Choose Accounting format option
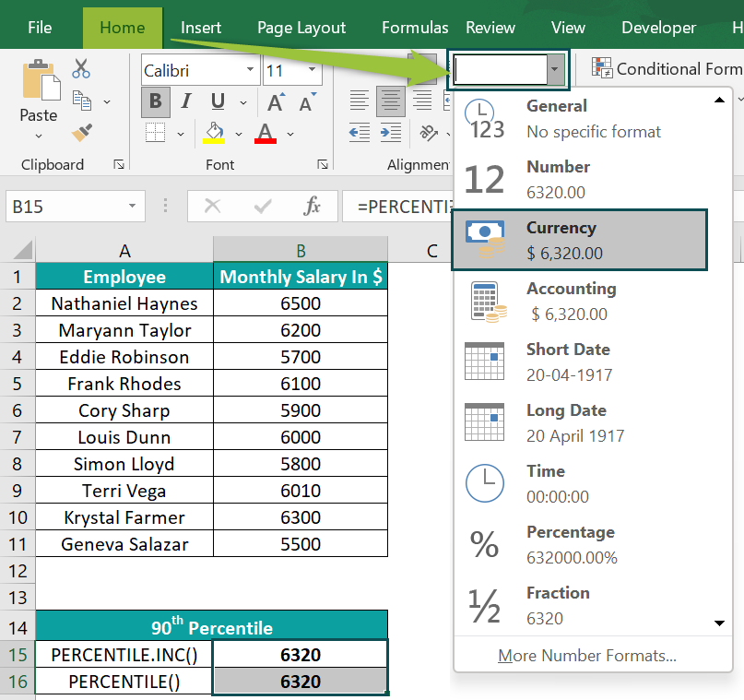The width and height of the screenshot is (744, 700). pyautogui.click(x=580, y=301)
